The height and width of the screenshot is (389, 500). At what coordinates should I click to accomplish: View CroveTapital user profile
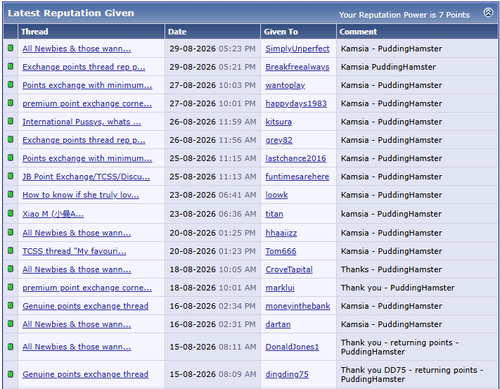tap(289, 270)
